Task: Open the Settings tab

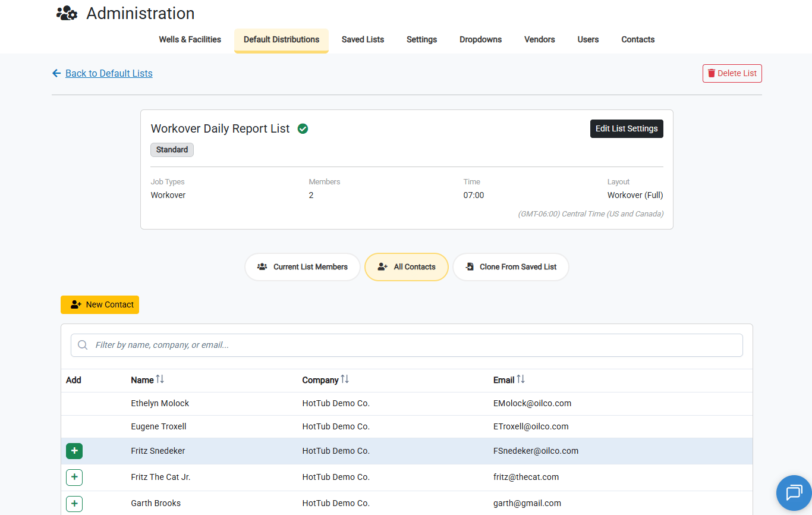Action: click(x=421, y=40)
